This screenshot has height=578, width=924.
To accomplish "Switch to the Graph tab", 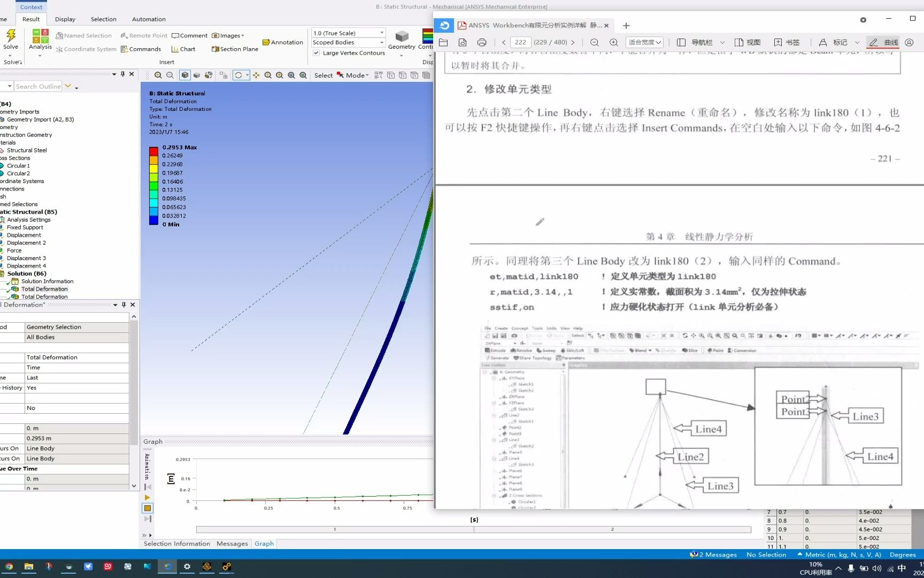I will (x=264, y=543).
